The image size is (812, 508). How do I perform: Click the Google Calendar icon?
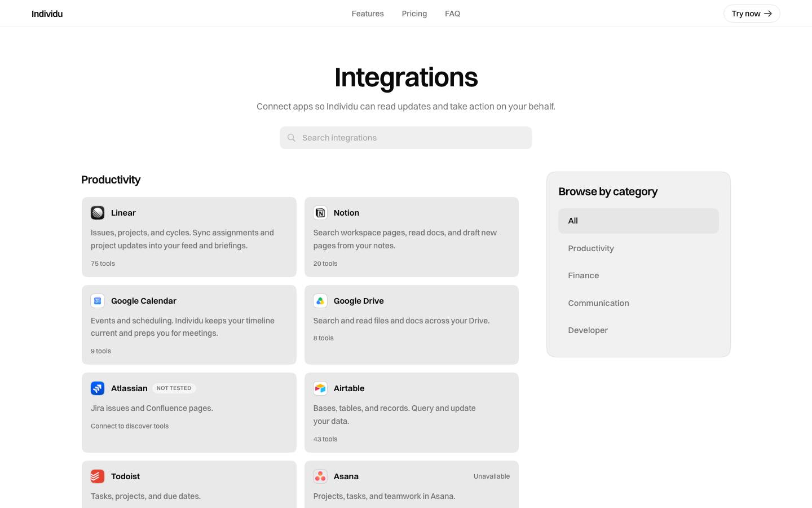point(98,301)
